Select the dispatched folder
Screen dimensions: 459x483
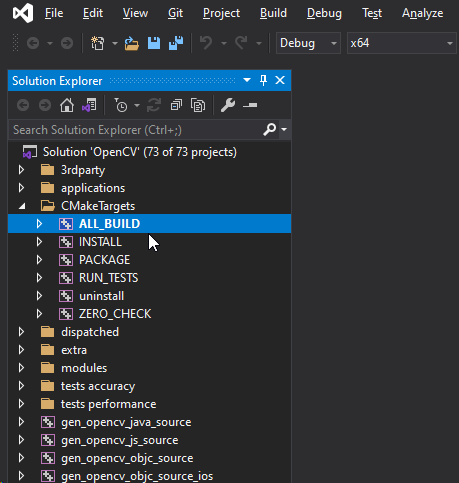point(90,332)
